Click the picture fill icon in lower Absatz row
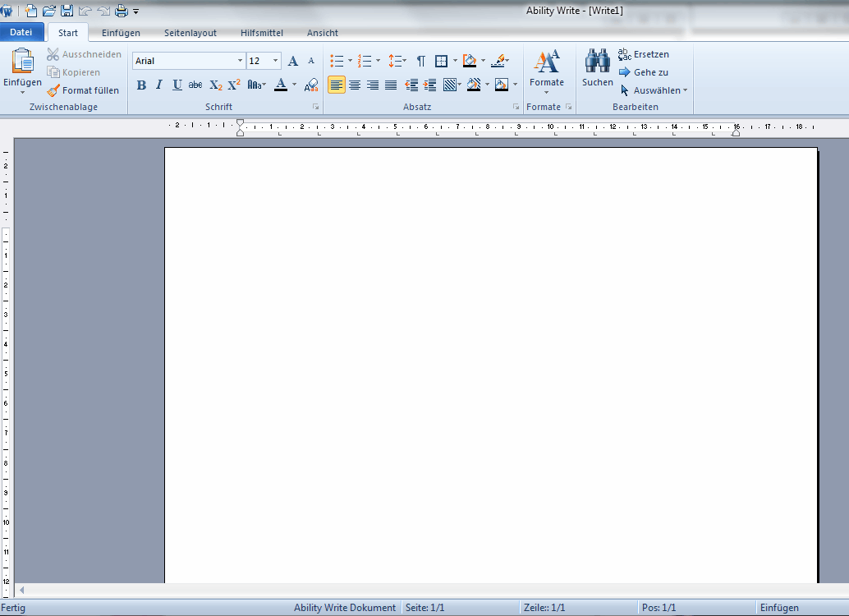Viewport: 849px width, 616px height. (502, 85)
